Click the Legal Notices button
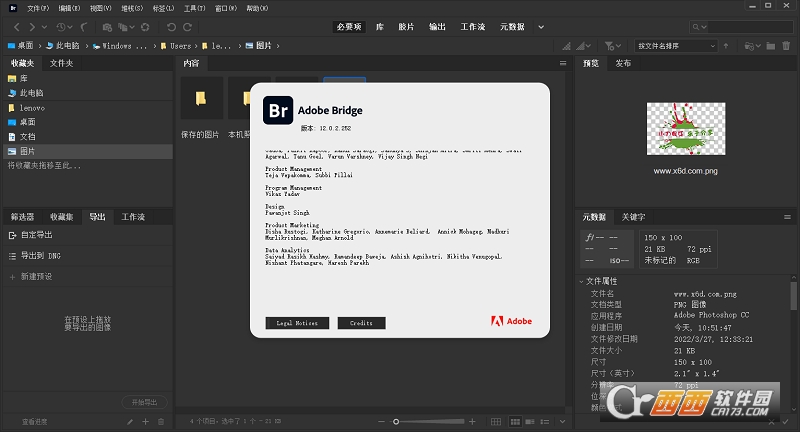Viewport: 800px width, 432px height. pos(297,323)
